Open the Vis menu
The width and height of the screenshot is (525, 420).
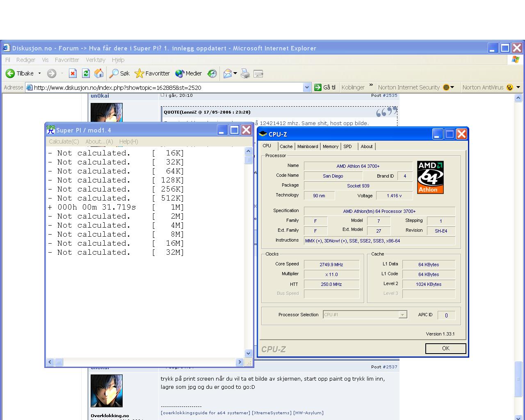[x=45, y=59]
